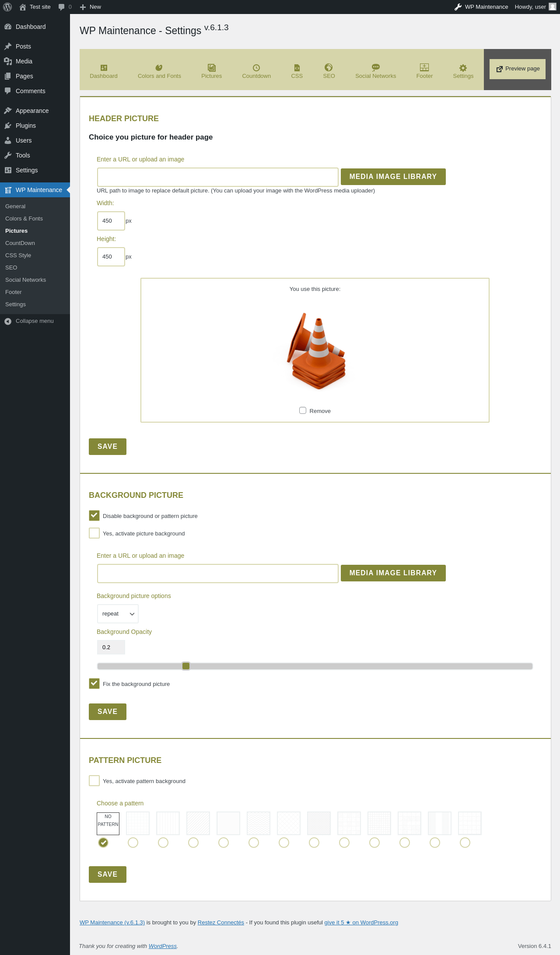The height and width of the screenshot is (955, 560).
Task: Click the header Width input field
Action: [x=111, y=221]
